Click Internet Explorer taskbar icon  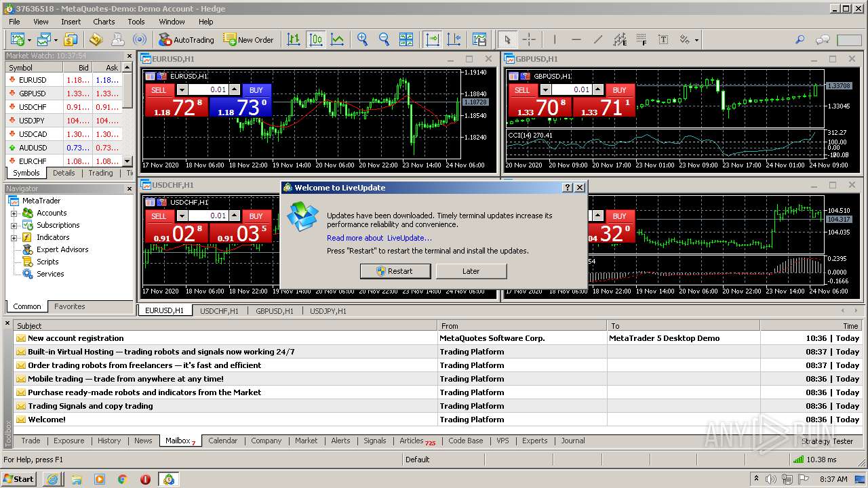53,479
